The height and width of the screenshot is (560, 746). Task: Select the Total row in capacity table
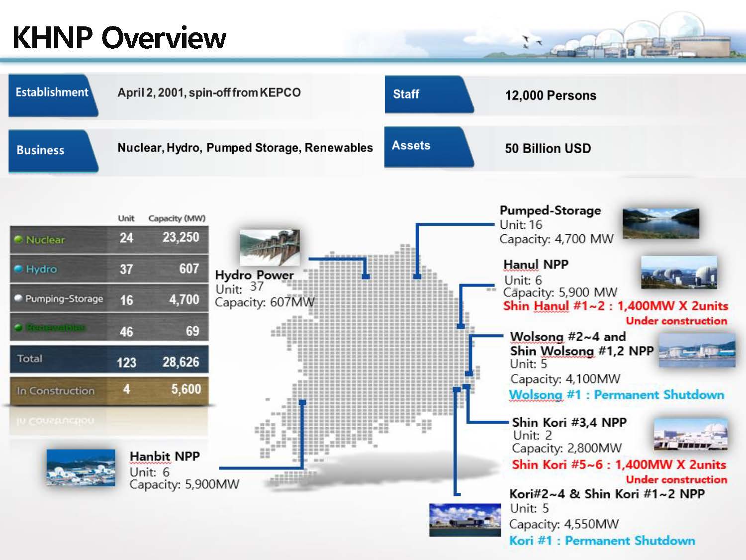[x=109, y=360]
